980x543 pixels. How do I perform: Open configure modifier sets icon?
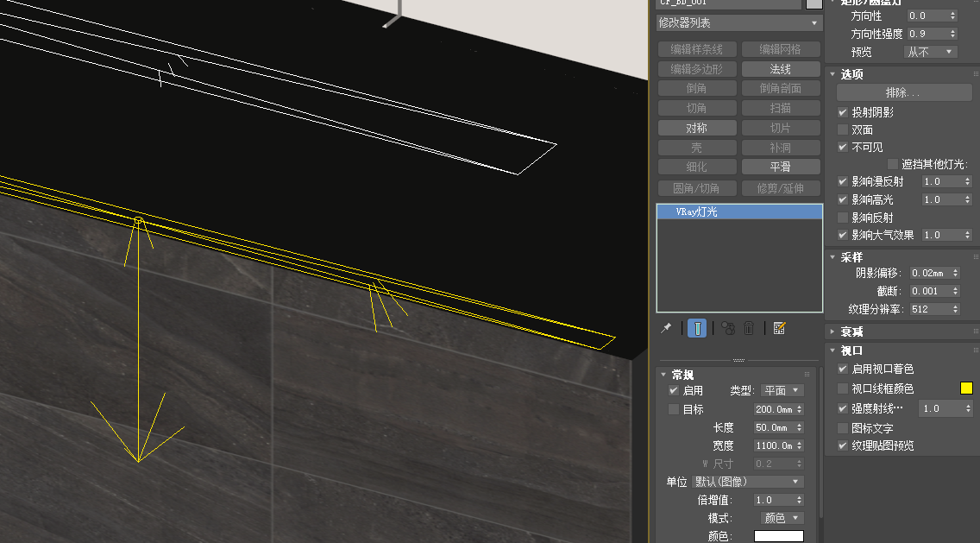point(779,328)
